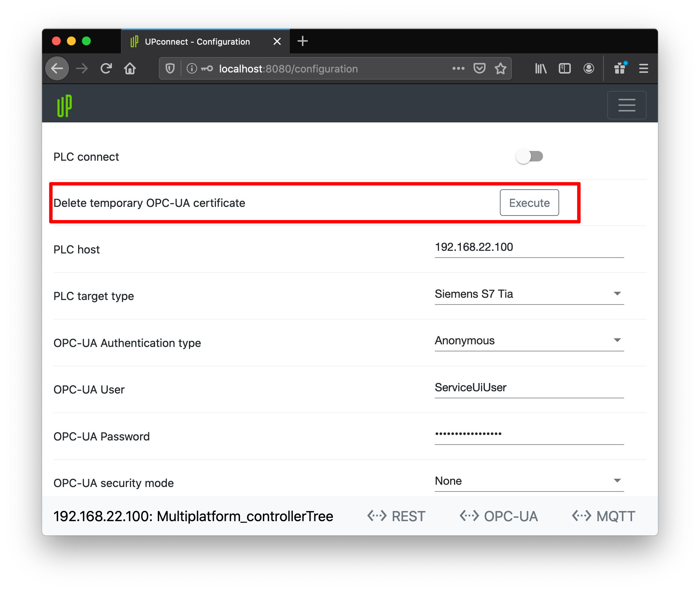This screenshot has width=700, height=591.
Task: Show the sidebar panel icon
Action: tap(564, 69)
